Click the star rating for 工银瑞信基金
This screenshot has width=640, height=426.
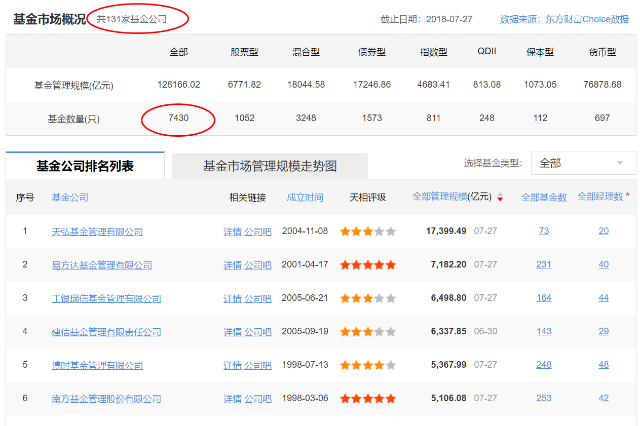(368, 299)
